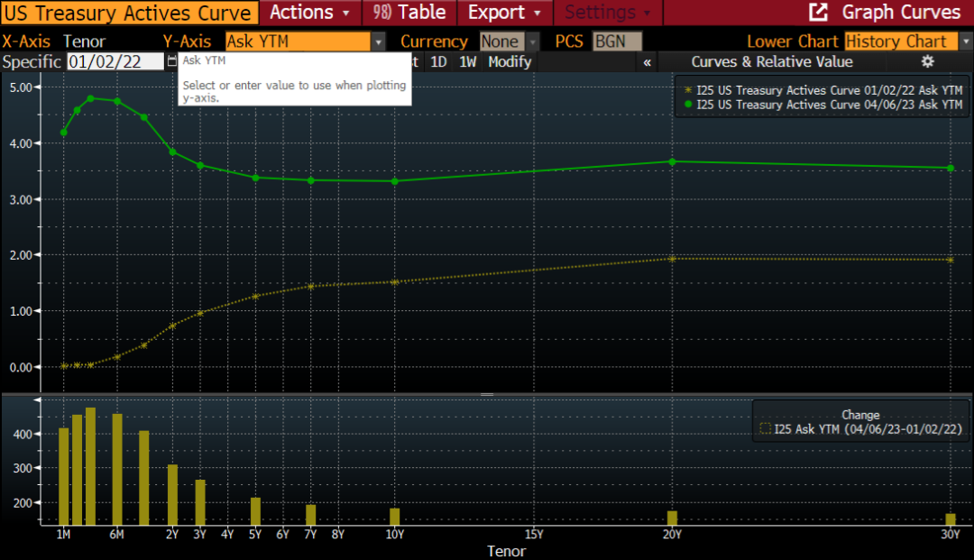The image size is (974, 560).
Task: Expand the Currency None dropdown
Action: [532, 41]
